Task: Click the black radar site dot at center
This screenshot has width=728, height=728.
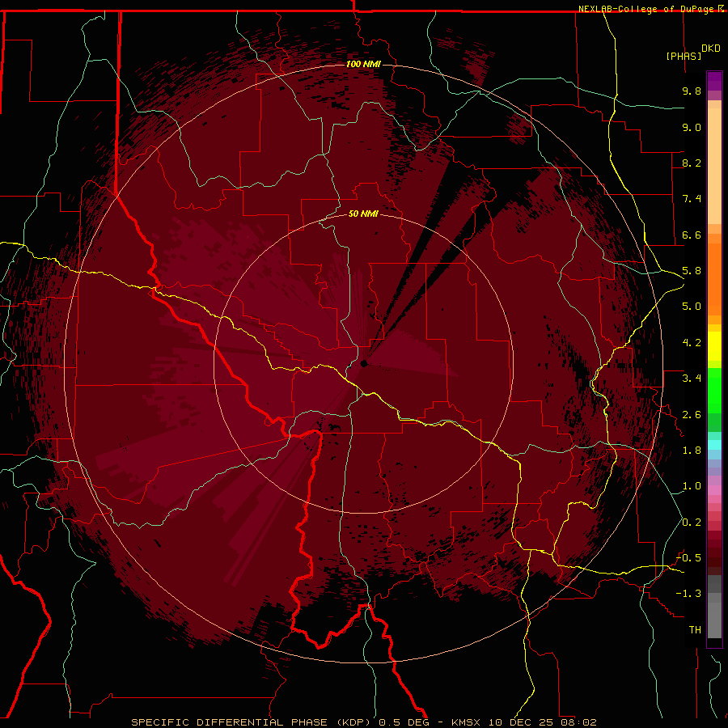Action: [364, 363]
